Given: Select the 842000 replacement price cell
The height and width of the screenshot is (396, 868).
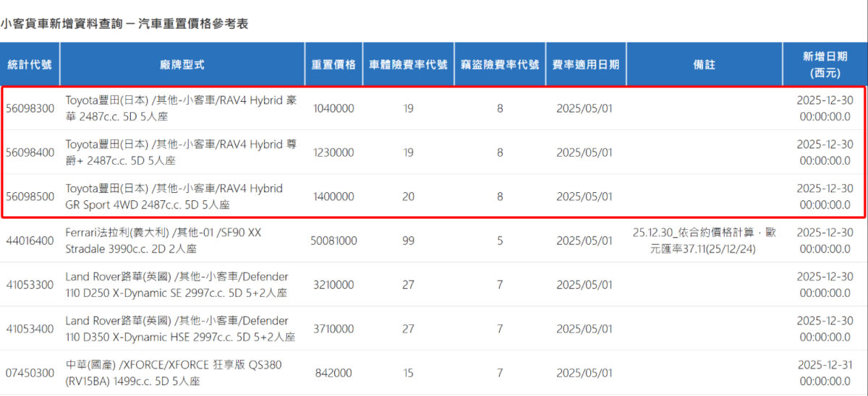Looking at the screenshot, I should [333, 373].
